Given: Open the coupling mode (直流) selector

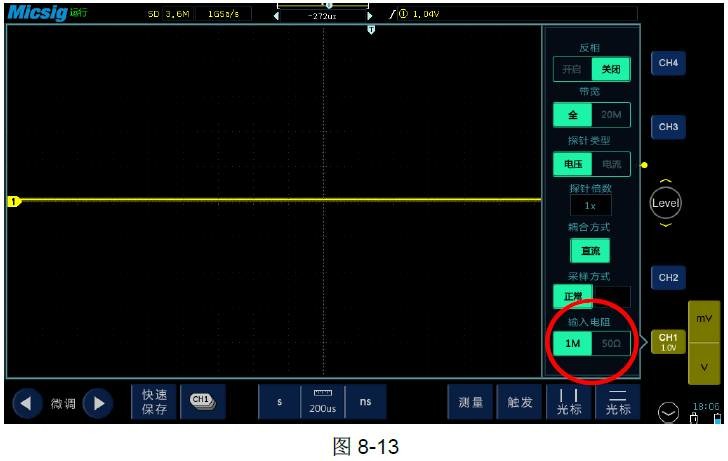Looking at the screenshot, I should tap(590, 250).
